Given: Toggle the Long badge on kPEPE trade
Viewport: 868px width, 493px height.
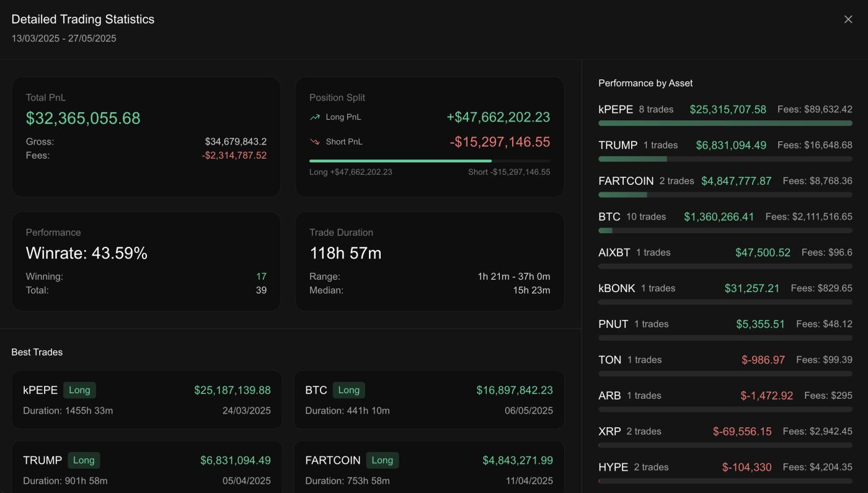Looking at the screenshot, I should coord(79,389).
